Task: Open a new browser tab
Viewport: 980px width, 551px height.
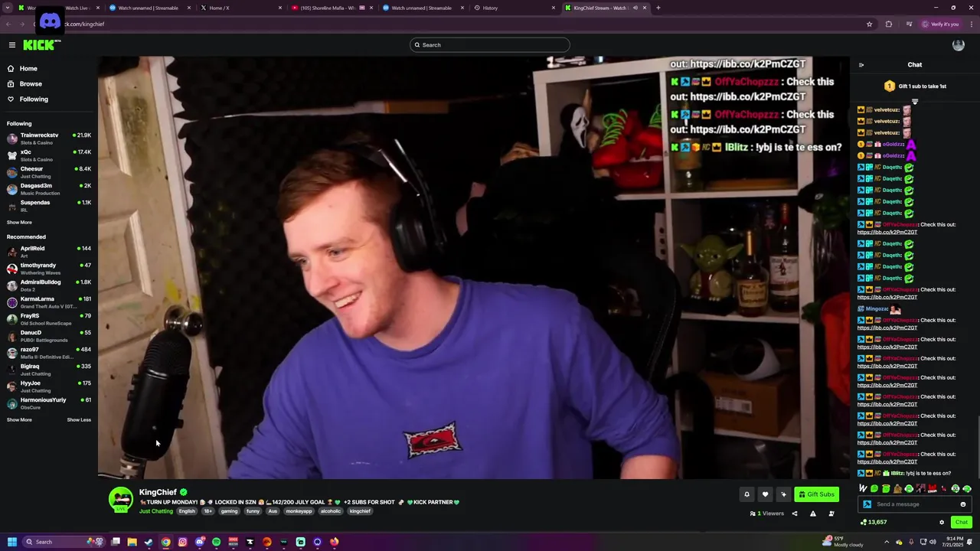Action: click(658, 8)
